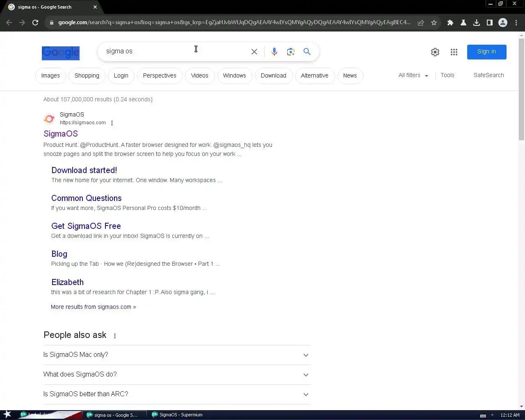Click the star Start button on taskbar
Screen dimensions: 525x420
(7, 414)
